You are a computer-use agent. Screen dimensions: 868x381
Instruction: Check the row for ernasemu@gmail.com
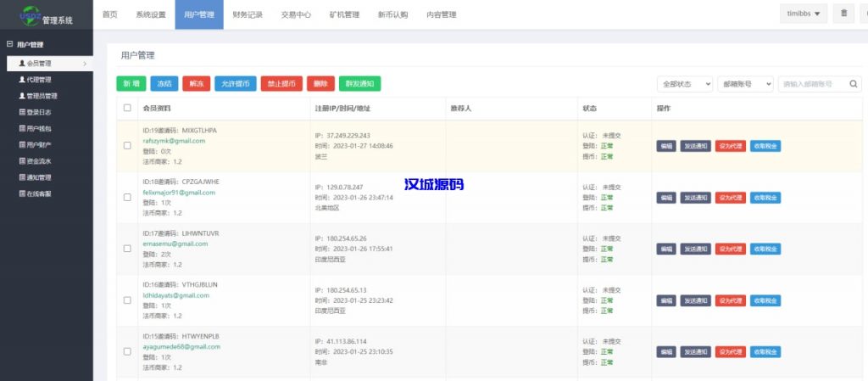127,249
